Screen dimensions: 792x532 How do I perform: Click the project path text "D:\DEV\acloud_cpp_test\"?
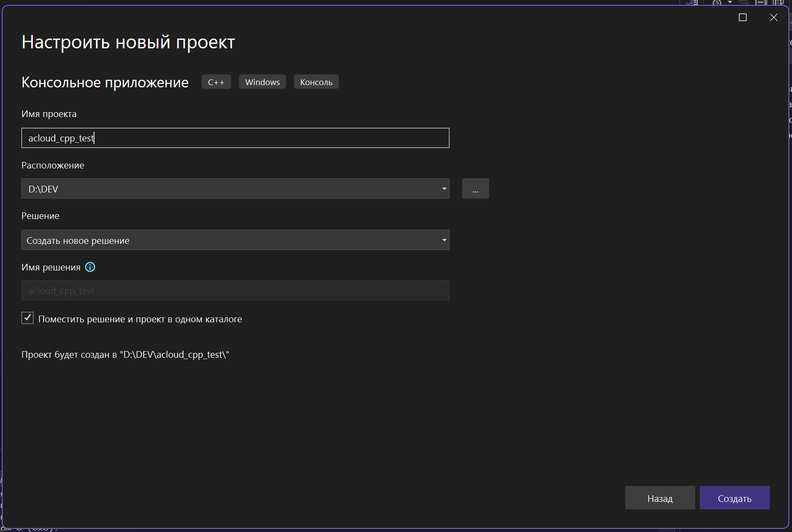(174, 355)
